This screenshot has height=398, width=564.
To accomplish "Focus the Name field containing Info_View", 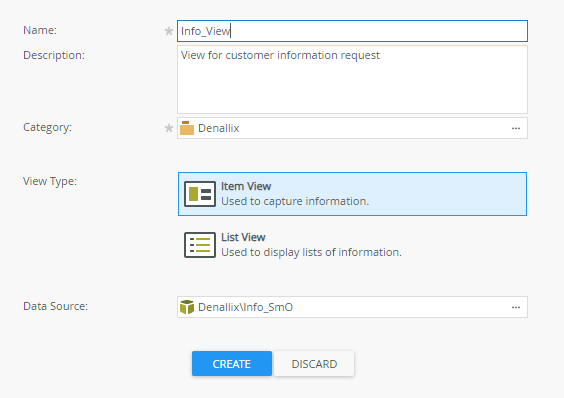I will click(x=352, y=31).
